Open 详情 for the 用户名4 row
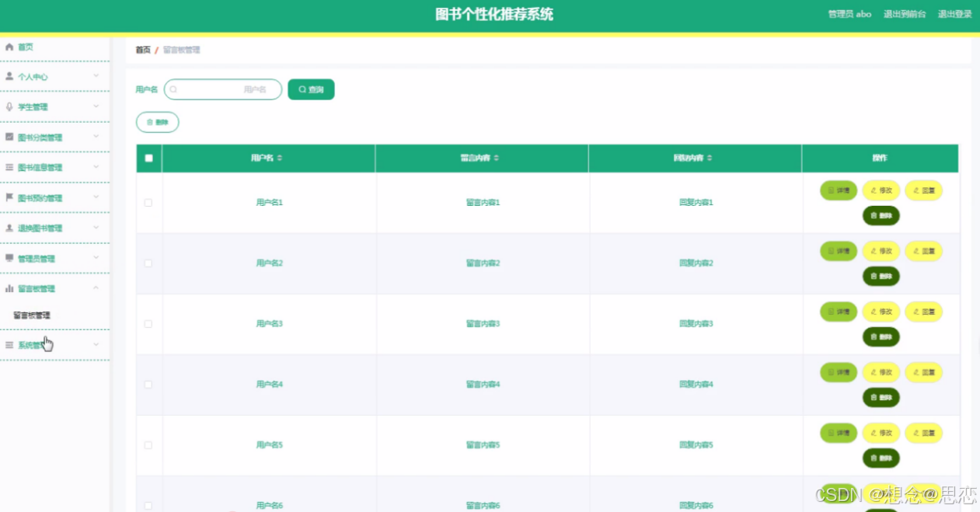Screen dimensions: 980x512 [x=839, y=372]
